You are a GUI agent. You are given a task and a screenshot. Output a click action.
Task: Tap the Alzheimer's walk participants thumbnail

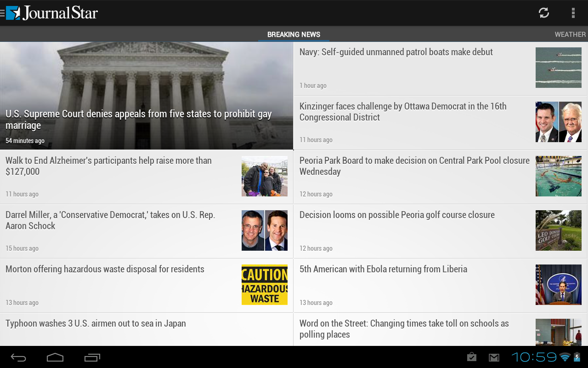265,176
